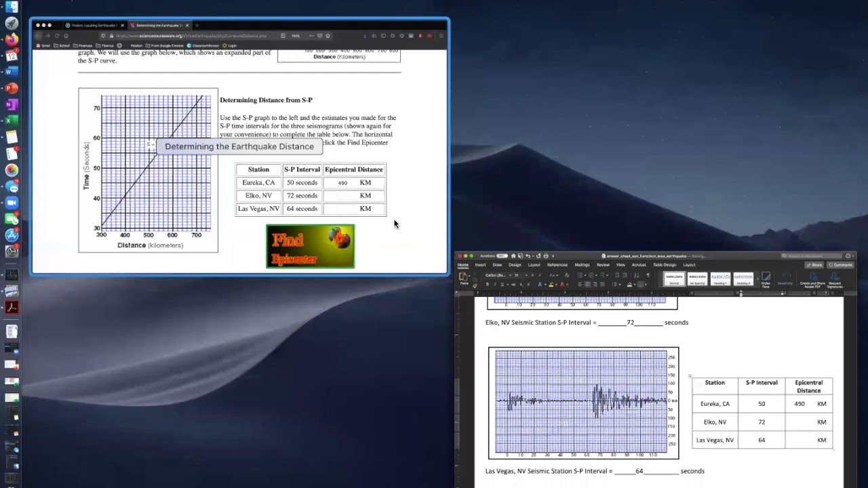This screenshot has height=488, width=868.
Task: Open Adobe Acrobat from the dock
Action: pyautogui.click(x=12, y=307)
